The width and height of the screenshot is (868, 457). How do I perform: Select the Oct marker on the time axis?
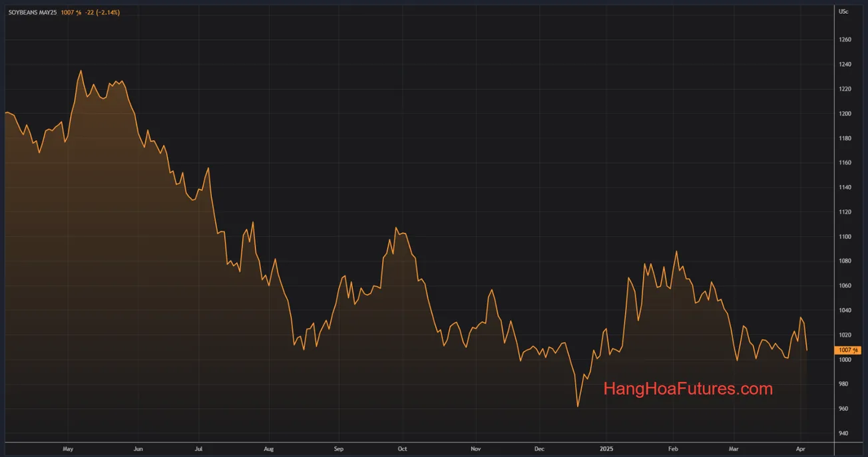402,449
